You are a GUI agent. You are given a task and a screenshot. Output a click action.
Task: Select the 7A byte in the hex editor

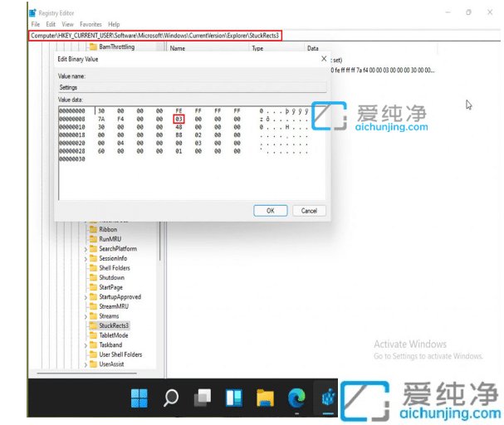(101, 119)
